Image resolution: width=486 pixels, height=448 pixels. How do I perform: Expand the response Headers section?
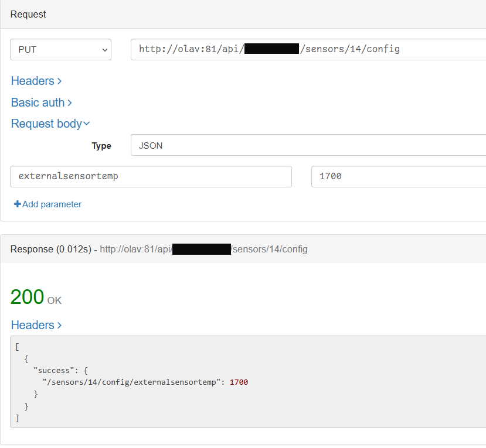coord(36,325)
